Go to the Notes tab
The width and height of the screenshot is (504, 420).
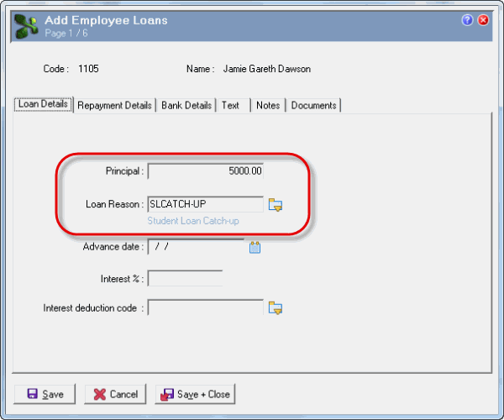tap(268, 105)
